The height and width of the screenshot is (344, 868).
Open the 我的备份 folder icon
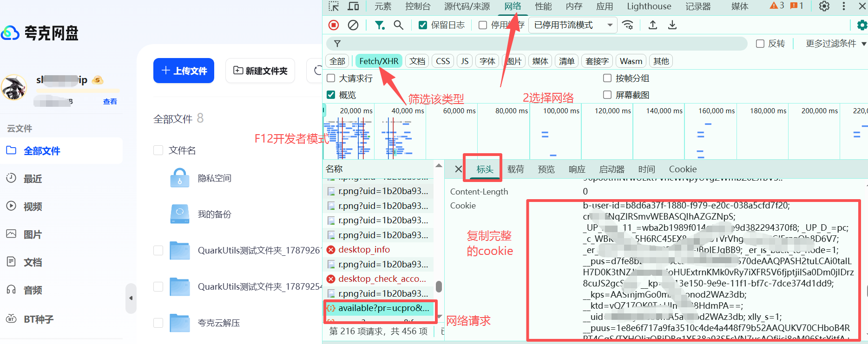[x=180, y=214]
